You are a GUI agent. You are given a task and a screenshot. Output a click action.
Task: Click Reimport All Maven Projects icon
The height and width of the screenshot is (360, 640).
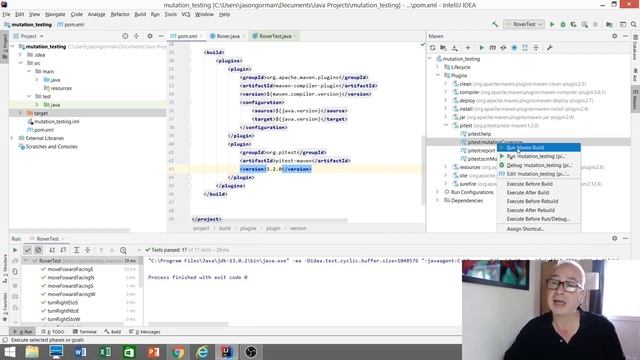(433, 48)
